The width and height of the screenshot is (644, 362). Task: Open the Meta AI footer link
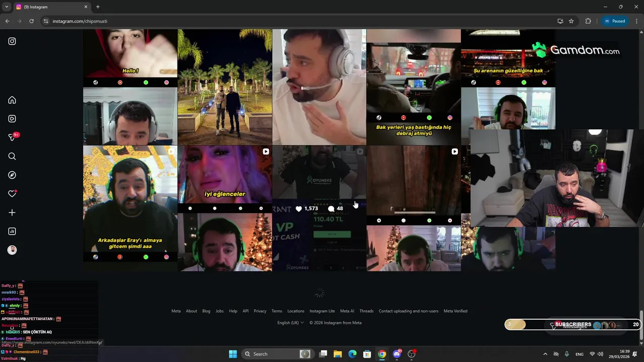click(347, 311)
